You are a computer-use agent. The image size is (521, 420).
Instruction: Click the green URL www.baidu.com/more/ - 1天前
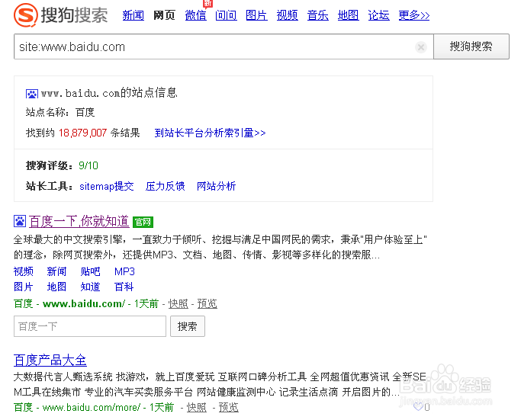click(x=108, y=407)
